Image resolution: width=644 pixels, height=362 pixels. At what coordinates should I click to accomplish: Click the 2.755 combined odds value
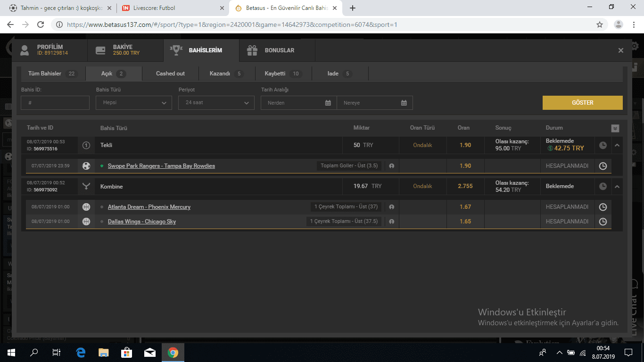(x=465, y=186)
